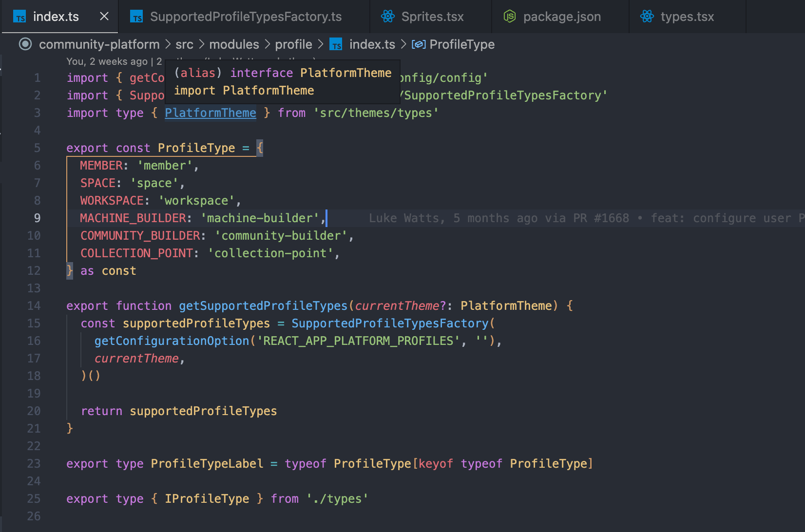Click the 'You, 2 weeks ago' code lens

coord(107,62)
